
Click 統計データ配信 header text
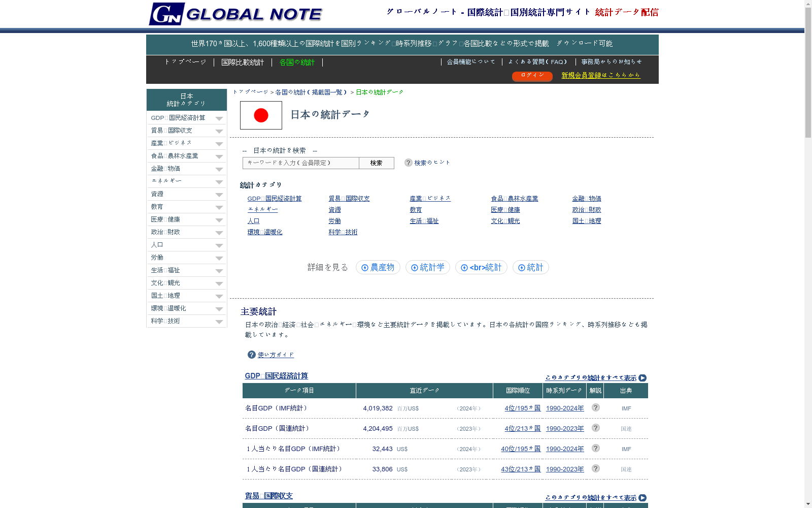(x=627, y=12)
